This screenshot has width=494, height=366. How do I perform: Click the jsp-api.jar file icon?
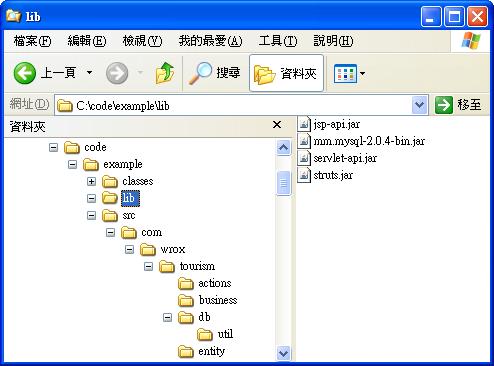click(x=304, y=124)
